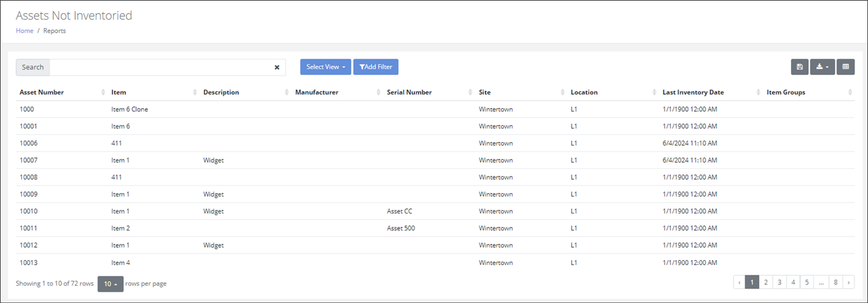
Task: Sort by Manufacturer column arrows
Action: click(378, 93)
